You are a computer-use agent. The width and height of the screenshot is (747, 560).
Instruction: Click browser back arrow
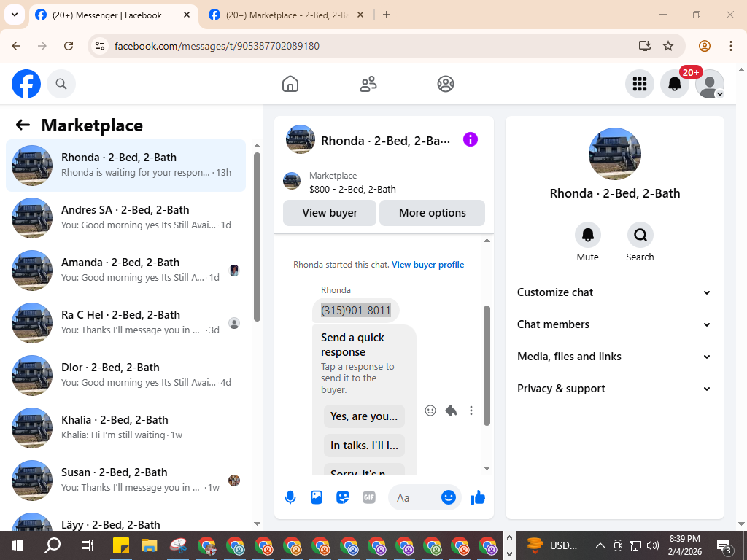point(16,46)
